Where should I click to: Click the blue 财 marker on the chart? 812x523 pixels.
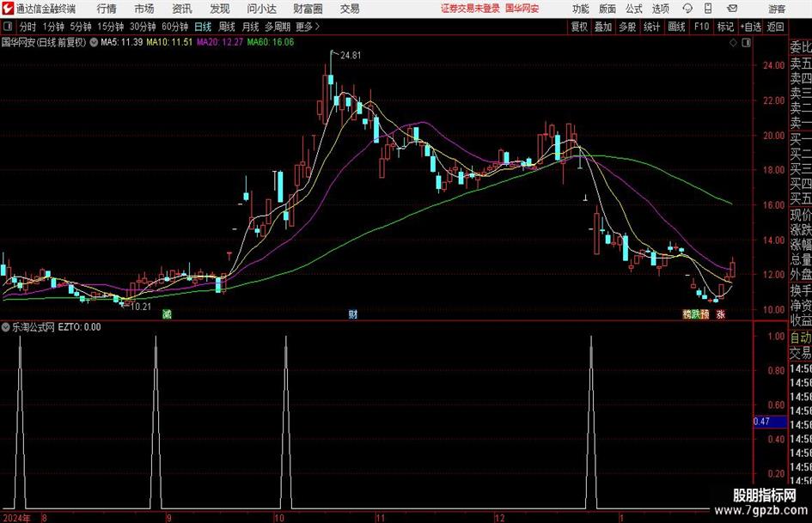pyautogui.click(x=352, y=313)
